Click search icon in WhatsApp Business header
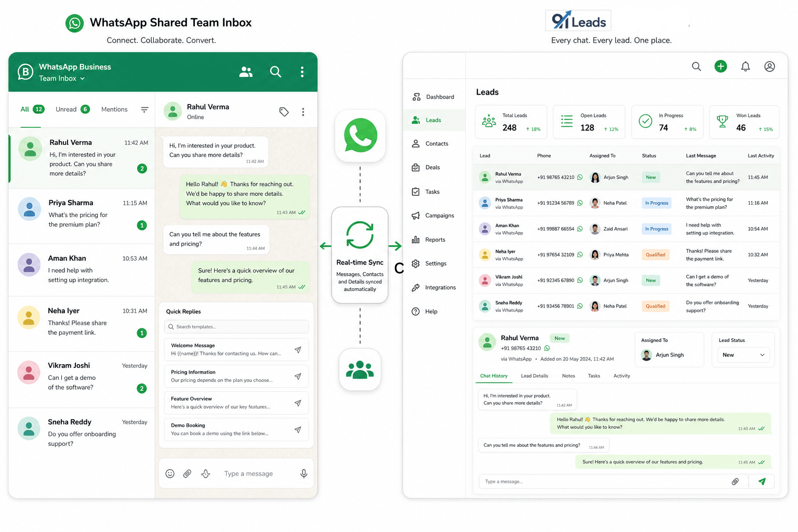 (275, 72)
